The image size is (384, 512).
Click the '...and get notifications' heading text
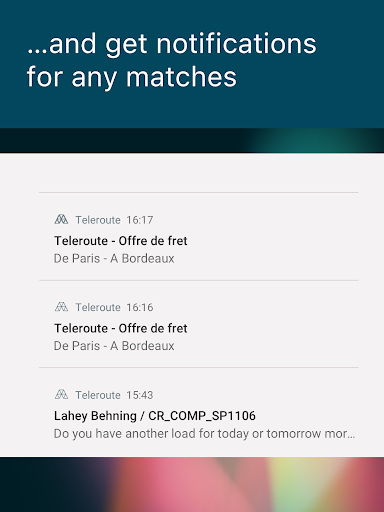(x=171, y=44)
